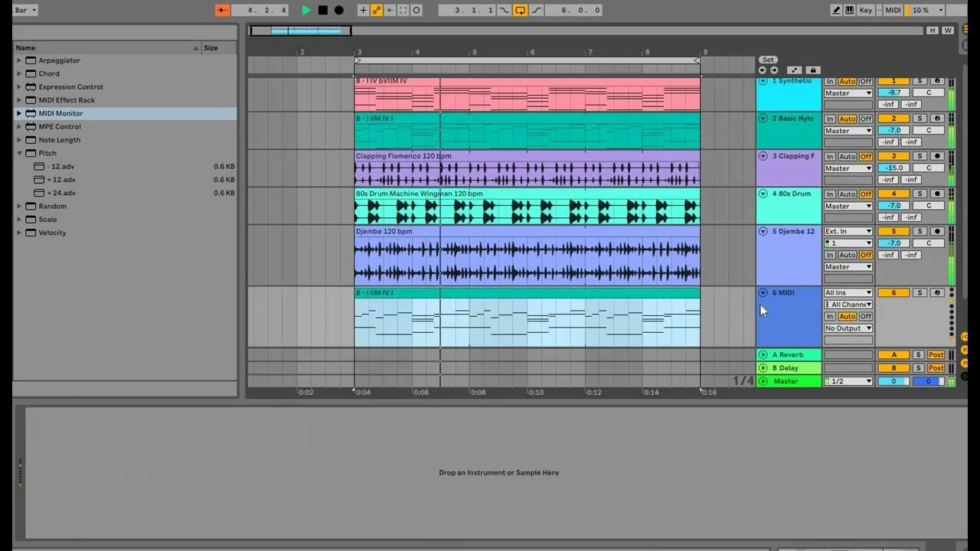Image resolution: width=980 pixels, height=551 pixels.
Task: Click the loop start field 3. 1. 1
Action: pyautogui.click(x=467, y=10)
